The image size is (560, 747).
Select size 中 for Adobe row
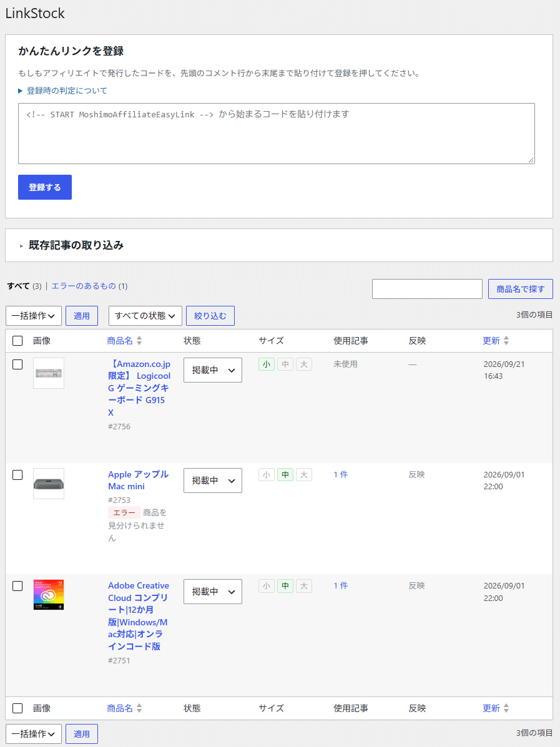click(x=285, y=586)
